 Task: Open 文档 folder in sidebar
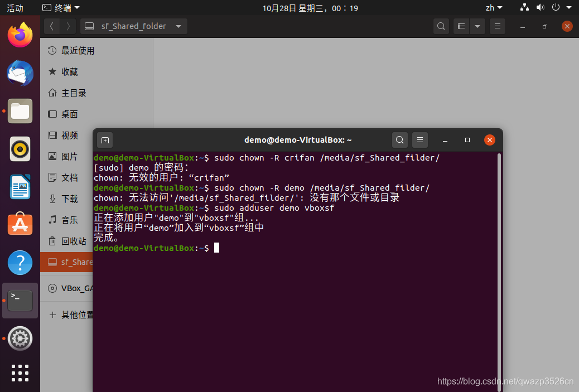67,178
